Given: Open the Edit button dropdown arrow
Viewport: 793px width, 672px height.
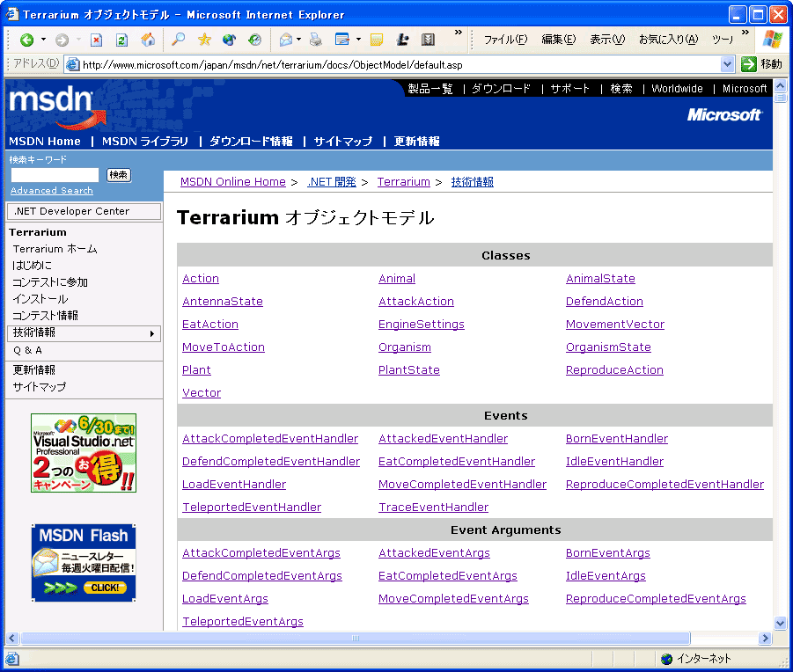Looking at the screenshot, I should point(358,40).
